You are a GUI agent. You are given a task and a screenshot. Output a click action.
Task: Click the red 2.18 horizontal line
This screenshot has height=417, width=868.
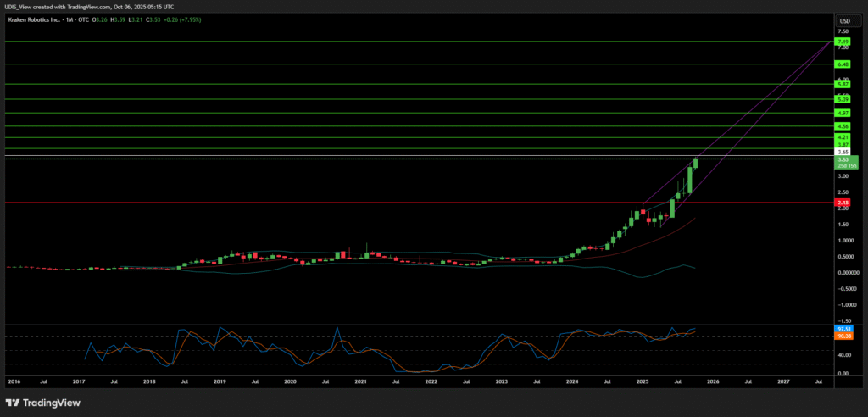[x=339, y=203]
